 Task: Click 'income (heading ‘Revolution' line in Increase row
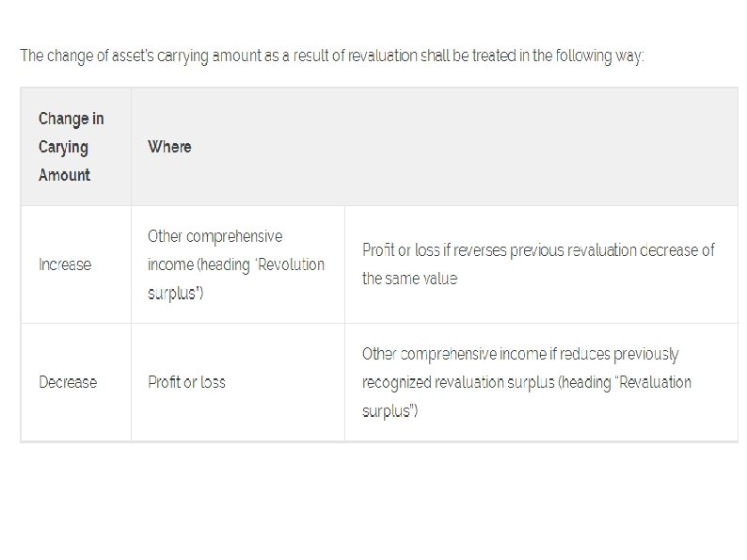coord(235,264)
